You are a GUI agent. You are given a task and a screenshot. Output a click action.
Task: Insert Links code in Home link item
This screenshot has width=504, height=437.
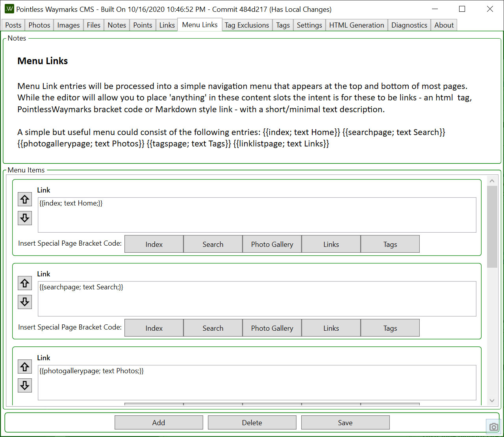click(x=331, y=244)
